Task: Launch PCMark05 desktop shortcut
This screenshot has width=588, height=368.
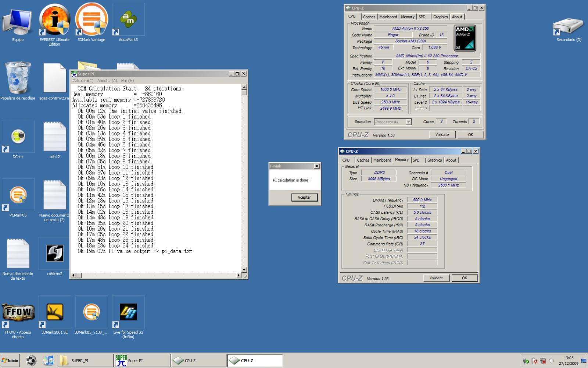Action: pyautogui.click(x=18, y=198)
